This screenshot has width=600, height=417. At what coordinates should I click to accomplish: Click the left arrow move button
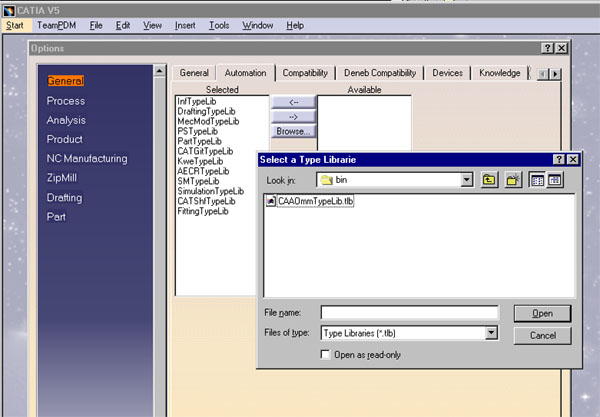tap(293, 102)
